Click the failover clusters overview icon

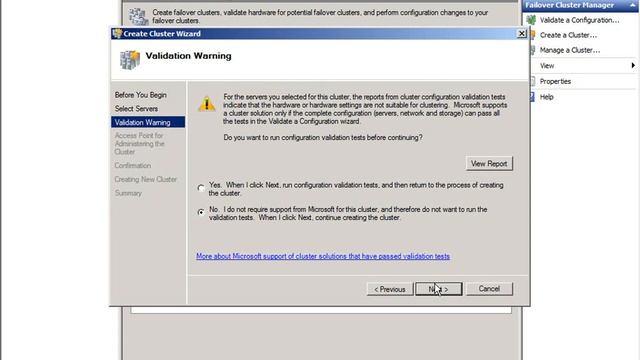(138, 17)
